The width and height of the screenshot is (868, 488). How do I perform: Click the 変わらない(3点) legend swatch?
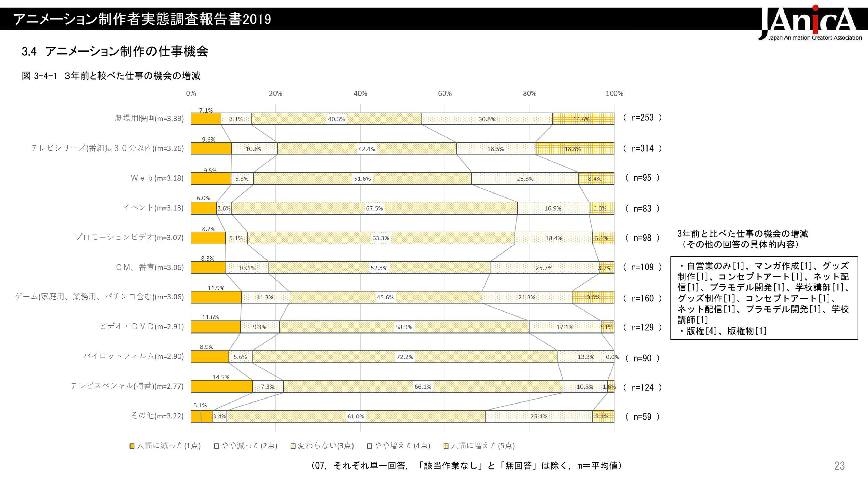293,446
